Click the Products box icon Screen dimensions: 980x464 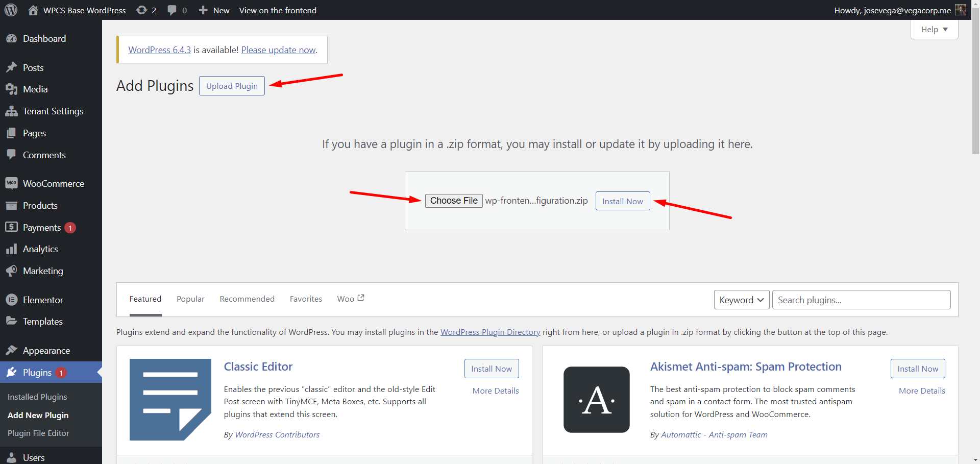(x=11, y=206)
